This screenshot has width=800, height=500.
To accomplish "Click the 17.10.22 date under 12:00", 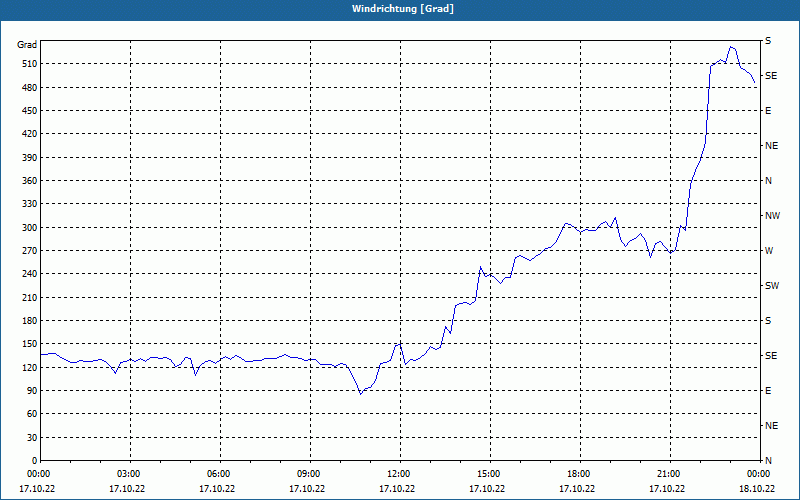I will pos(397,488).
